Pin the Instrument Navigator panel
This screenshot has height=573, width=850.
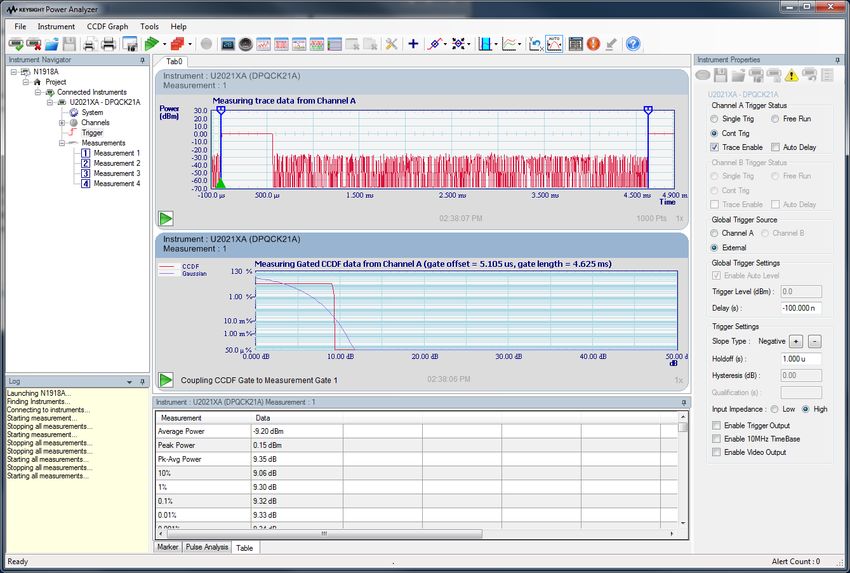(x=143, y=60)
